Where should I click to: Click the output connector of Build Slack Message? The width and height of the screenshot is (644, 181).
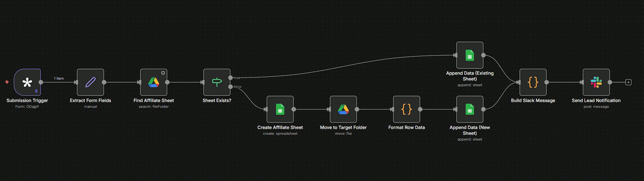(547, 82)
